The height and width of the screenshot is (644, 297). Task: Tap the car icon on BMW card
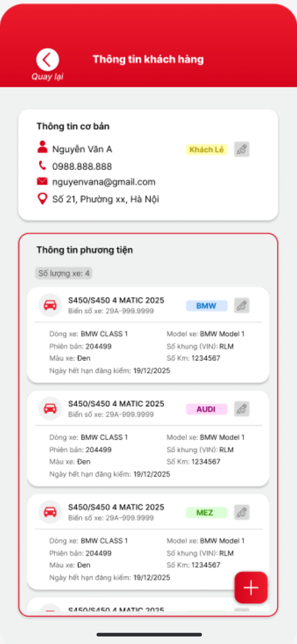coord(50,305)
